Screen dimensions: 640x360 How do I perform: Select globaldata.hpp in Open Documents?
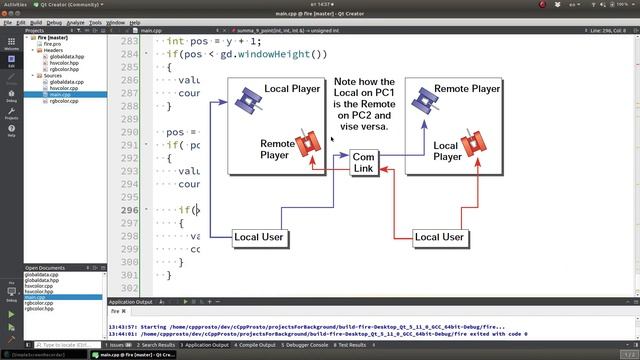coord(42,280)
